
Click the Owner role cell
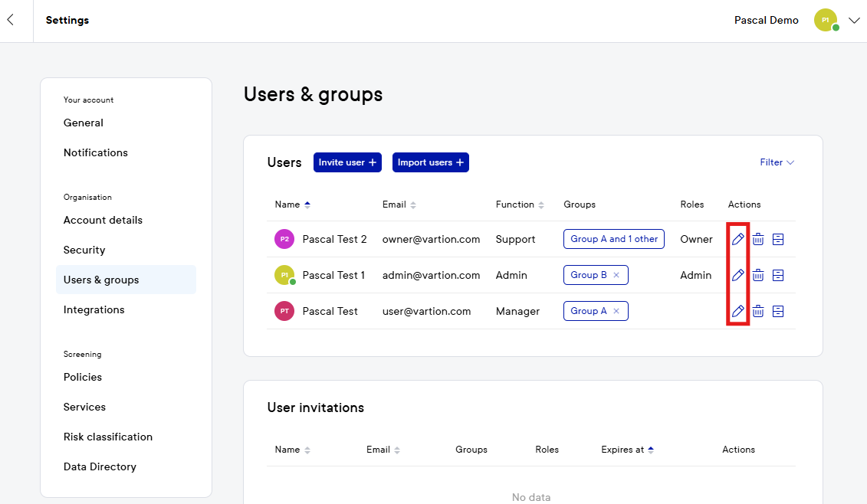pyautogui.click(x=696, y=239)
